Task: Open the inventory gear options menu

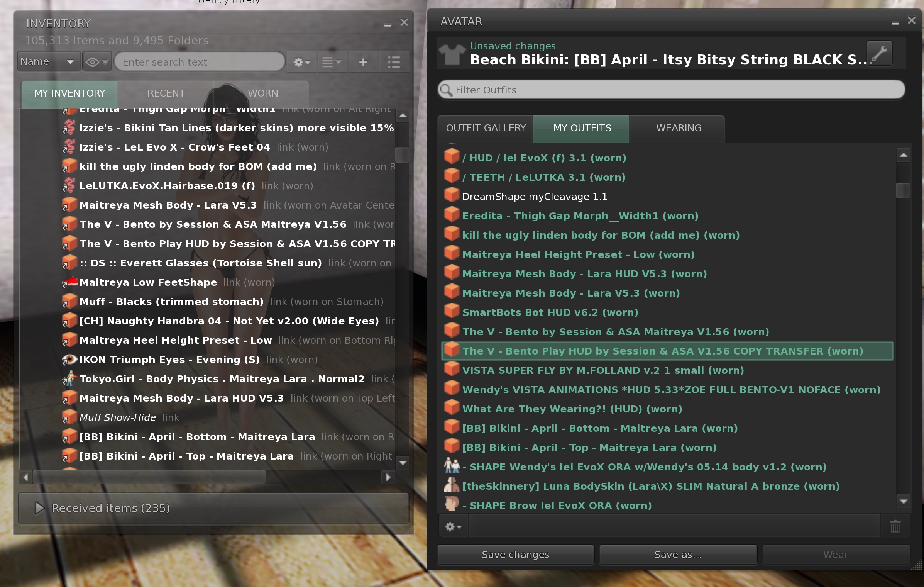Action: pos(301,62)
